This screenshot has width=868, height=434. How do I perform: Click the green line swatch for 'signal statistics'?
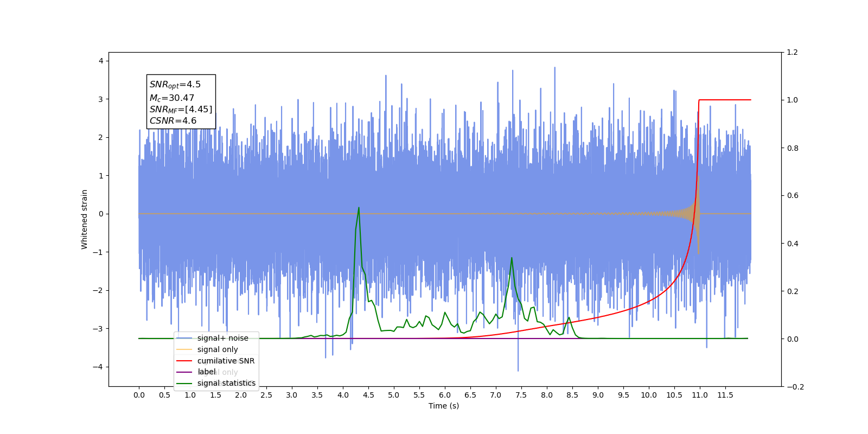pos(184,384)
